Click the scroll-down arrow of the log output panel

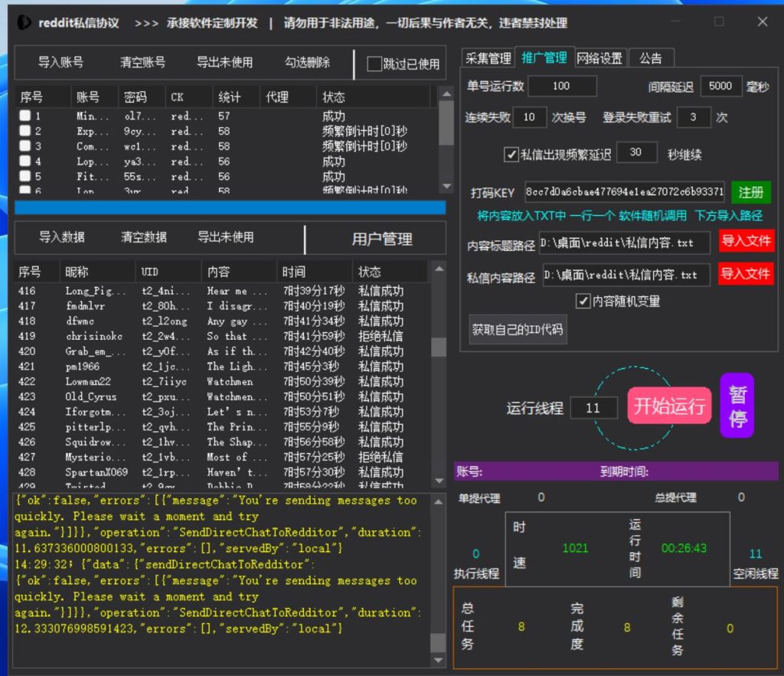point(438,660)
